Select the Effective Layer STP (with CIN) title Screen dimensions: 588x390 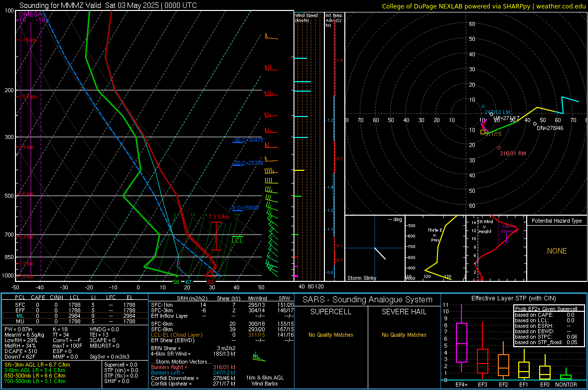coord(513,298)
